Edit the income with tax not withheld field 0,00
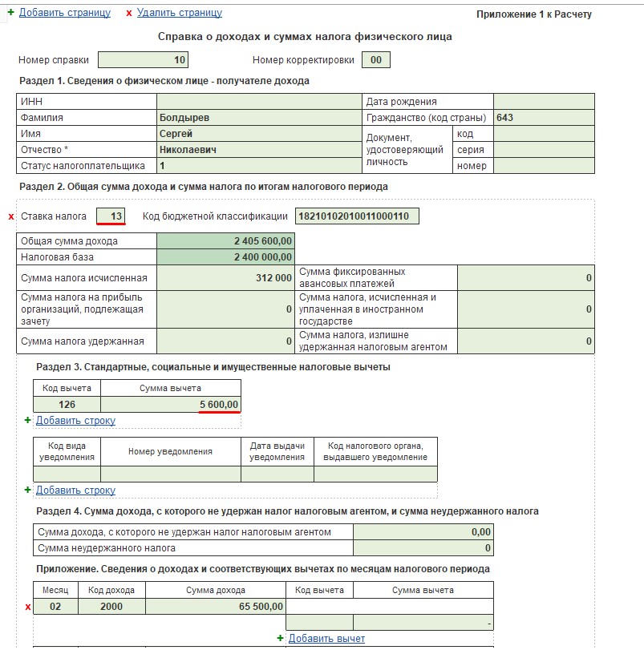Screen dimensions: 644x650 [423, 532]
